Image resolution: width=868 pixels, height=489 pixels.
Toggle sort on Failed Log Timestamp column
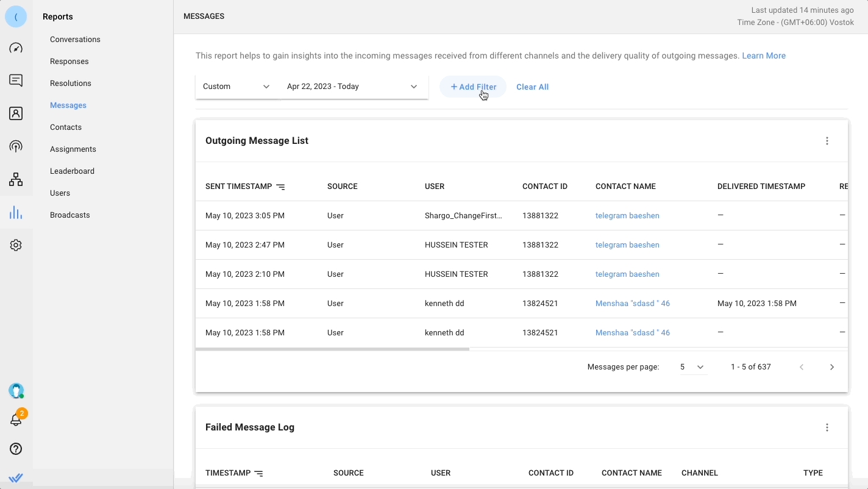(258, 473)
